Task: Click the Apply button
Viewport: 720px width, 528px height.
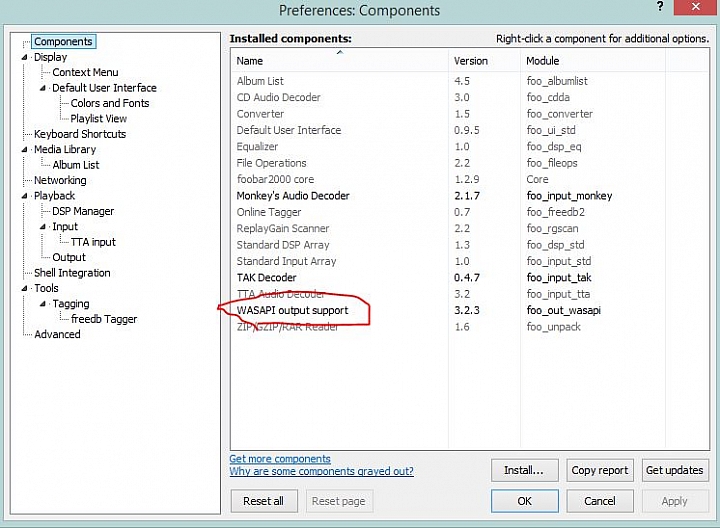Action: click(x=675, y=501)
